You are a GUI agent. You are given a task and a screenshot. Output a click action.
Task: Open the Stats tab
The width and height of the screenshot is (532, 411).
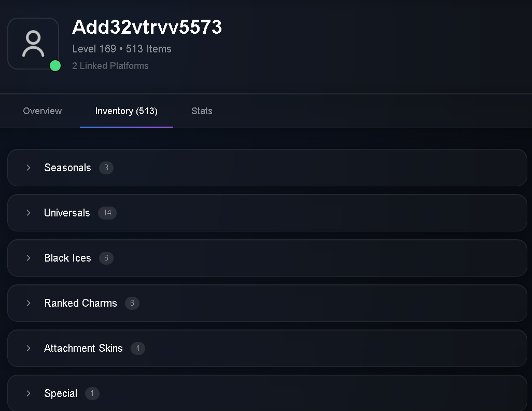click(x=202, y=111)
